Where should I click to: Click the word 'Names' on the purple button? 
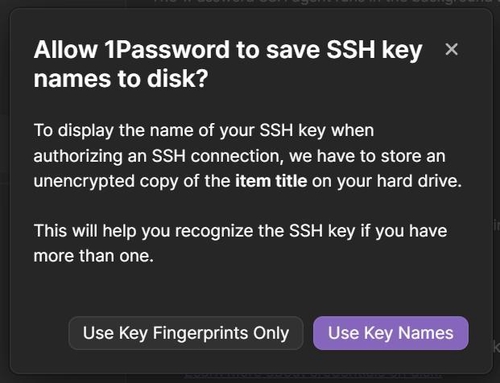point(426,333)
